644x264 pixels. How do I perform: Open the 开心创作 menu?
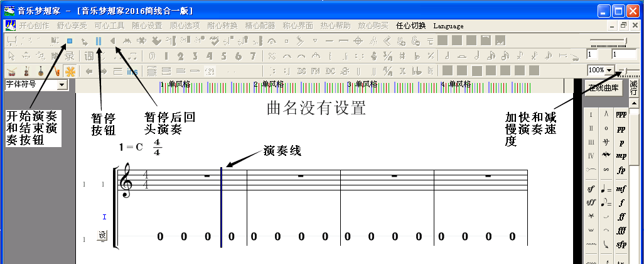coord(34,26)
